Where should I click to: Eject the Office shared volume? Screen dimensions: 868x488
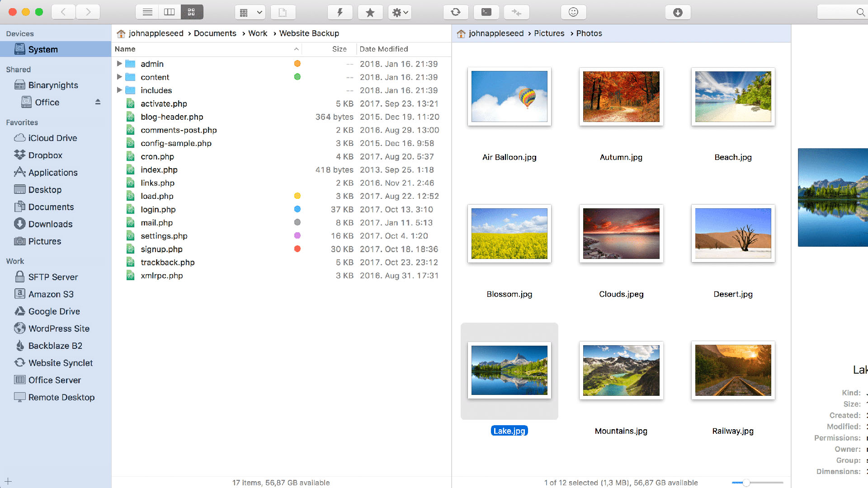(98, 102)
